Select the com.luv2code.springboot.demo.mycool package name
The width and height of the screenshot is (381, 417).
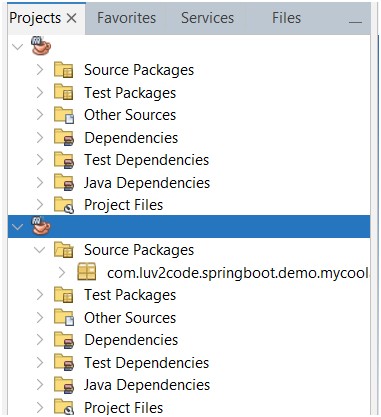pos(238,273)
